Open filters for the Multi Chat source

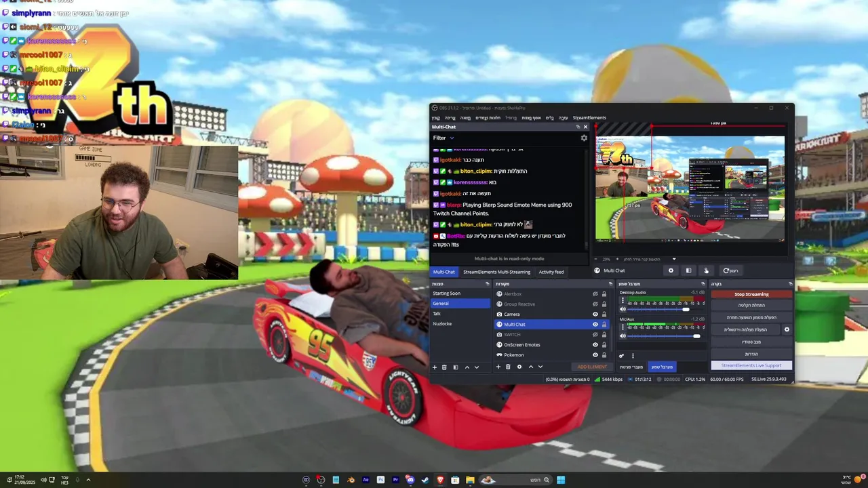688,270
